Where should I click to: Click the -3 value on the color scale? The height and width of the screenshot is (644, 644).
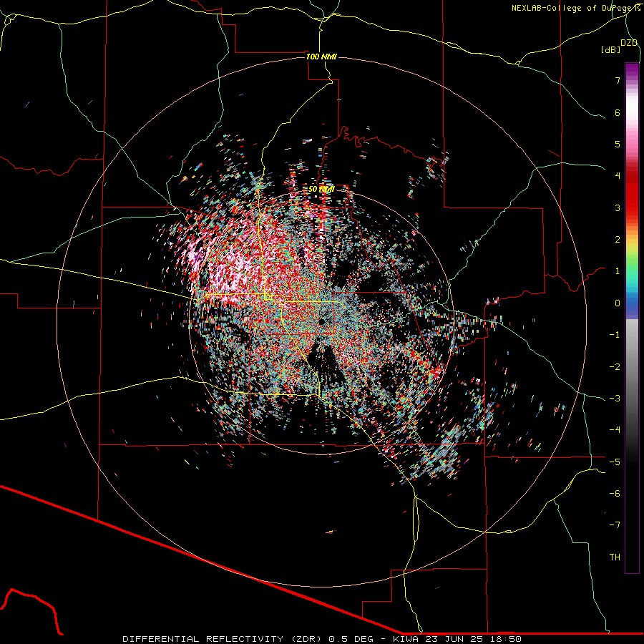click(x=615, y=399)
